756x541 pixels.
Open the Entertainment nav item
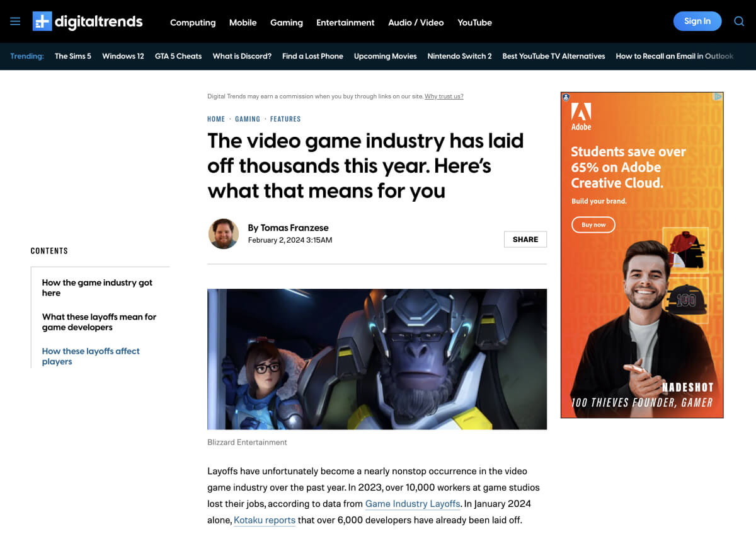[345, 22]
